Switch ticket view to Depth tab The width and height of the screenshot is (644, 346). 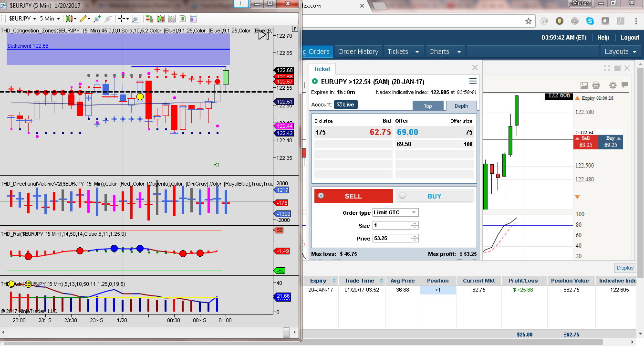tap(461, 106)
